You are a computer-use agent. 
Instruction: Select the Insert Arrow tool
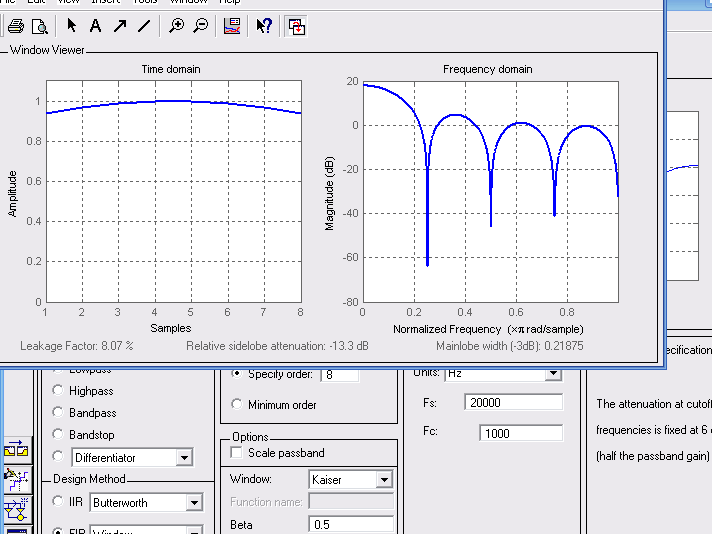click(x=120, y=27)
